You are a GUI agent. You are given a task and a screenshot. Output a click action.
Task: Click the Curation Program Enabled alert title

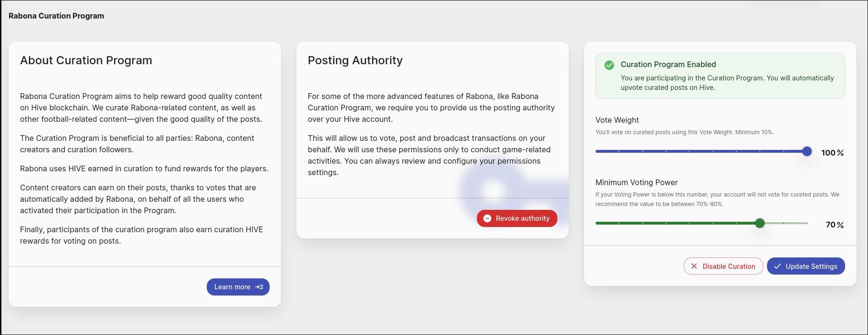(668, 64)
